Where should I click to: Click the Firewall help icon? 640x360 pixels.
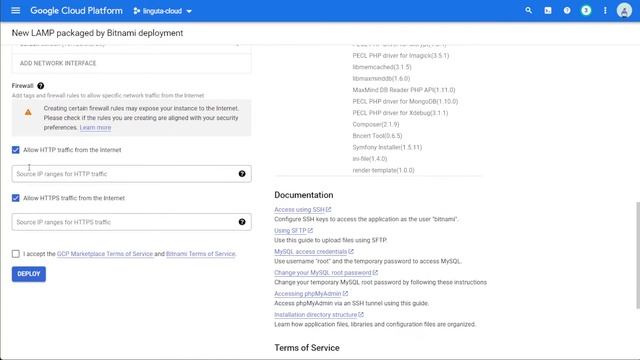pos(40,86)
